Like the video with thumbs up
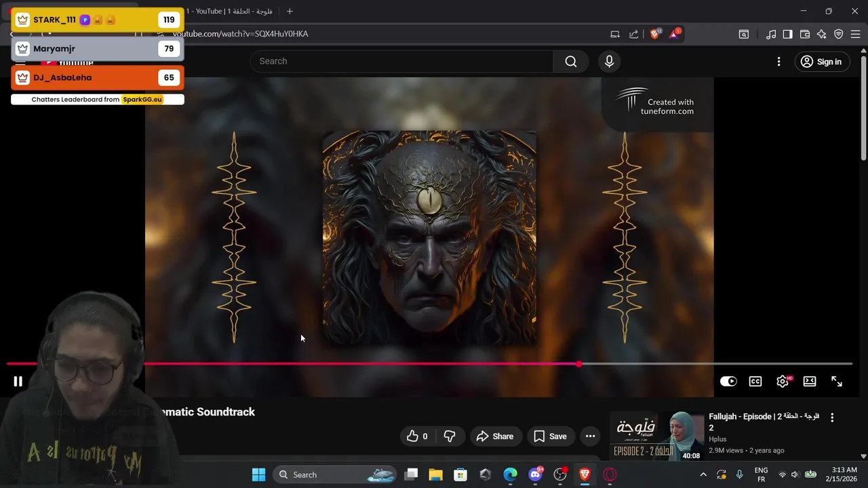This screenshot has height=488, width=868. pyautogui.click(x=416, y=436)
